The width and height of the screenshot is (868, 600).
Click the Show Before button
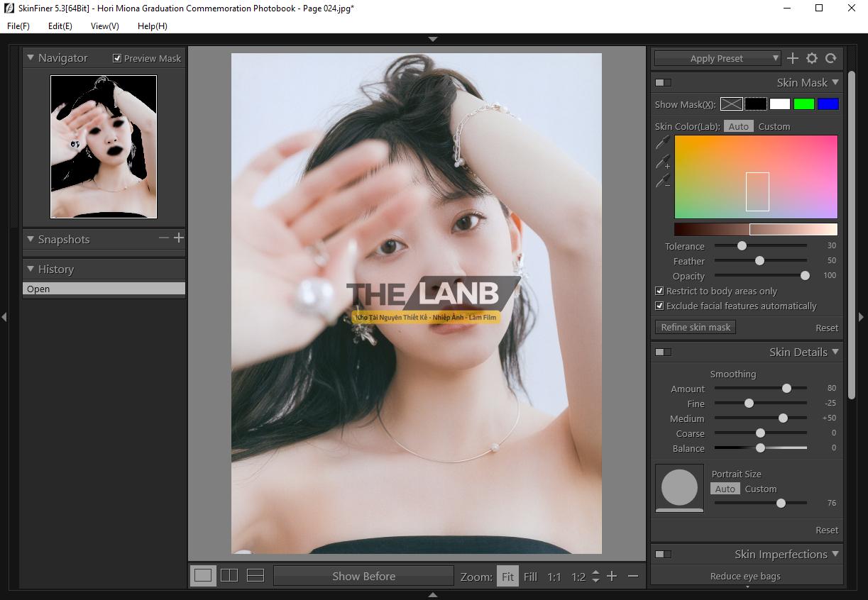(x=363, y=576)
